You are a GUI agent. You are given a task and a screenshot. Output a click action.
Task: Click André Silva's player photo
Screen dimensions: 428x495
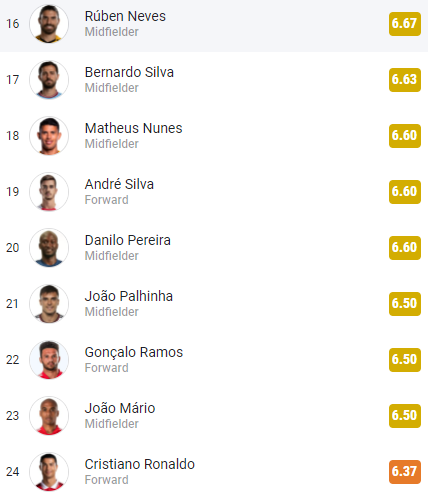pos(49,192)
